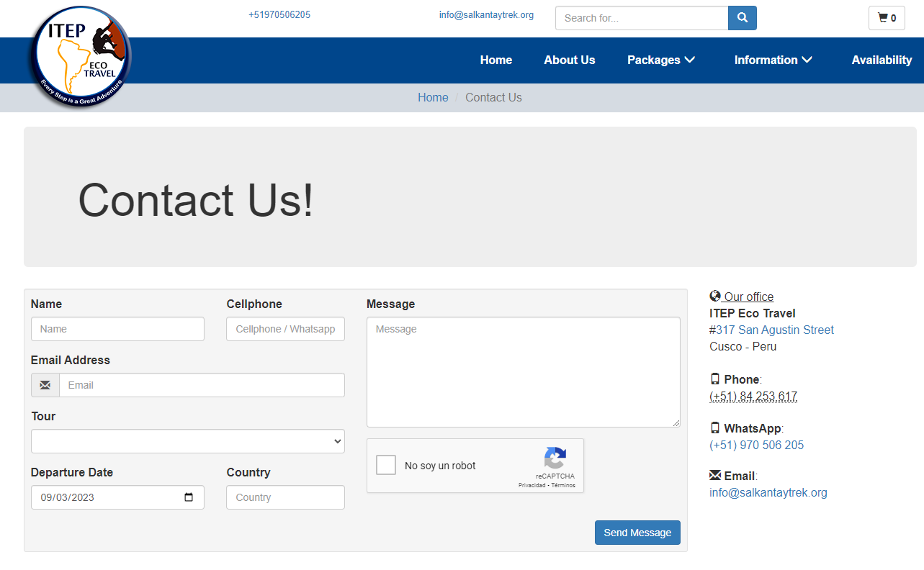Click the envelope icon beside Email field
Screen dimensions: 924x570
[x=45, y=385]
